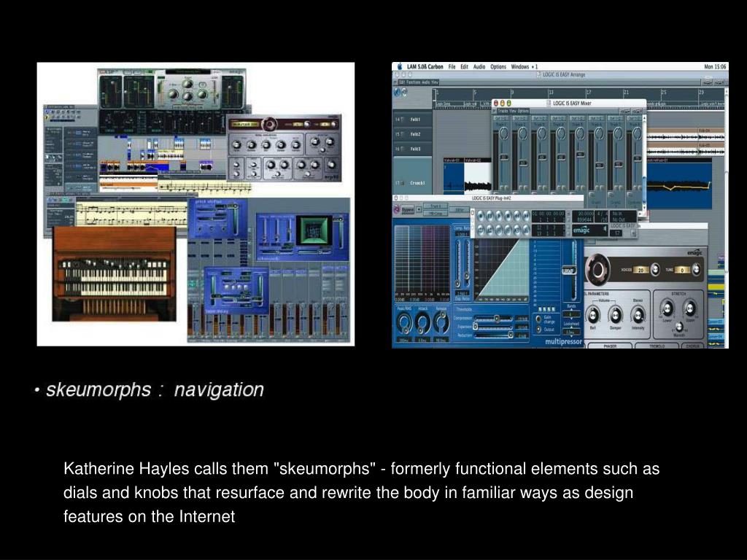Screen dimensions: 747x560
Task: Click the first channel pan knob in Mixer
Action: [502, 134]
